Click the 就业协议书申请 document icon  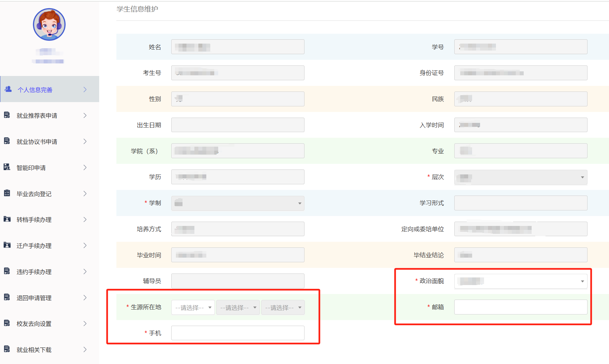7,141
